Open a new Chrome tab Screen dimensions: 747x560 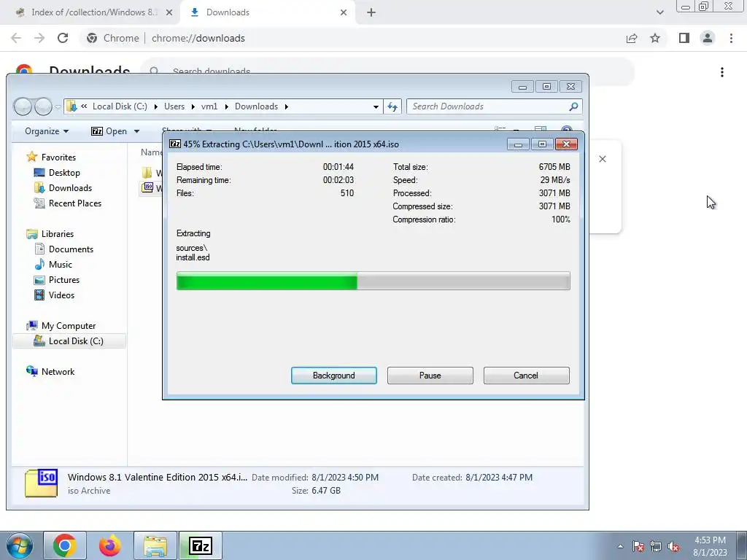click(371, 12)
